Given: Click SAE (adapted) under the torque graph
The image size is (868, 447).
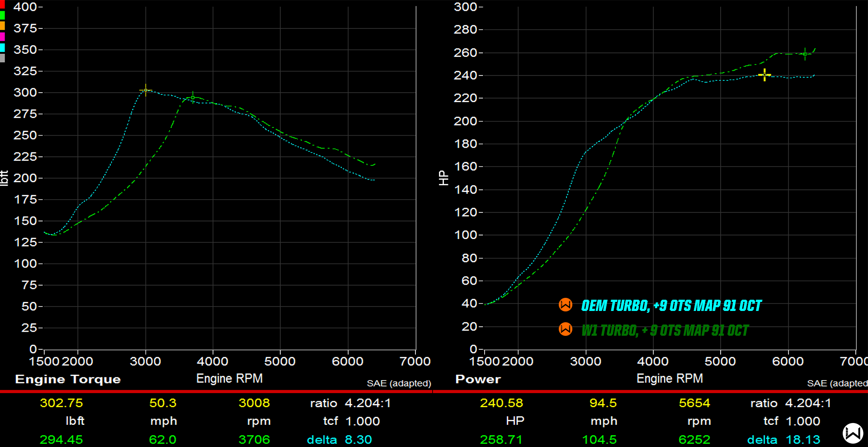Looking at the screenshot, I should click(x=399, y=383).
